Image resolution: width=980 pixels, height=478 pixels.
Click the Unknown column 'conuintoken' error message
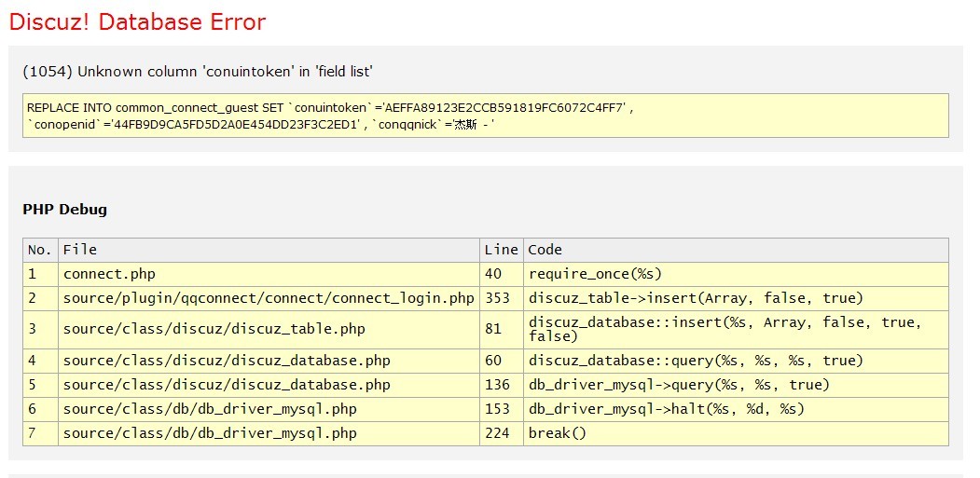198,72
